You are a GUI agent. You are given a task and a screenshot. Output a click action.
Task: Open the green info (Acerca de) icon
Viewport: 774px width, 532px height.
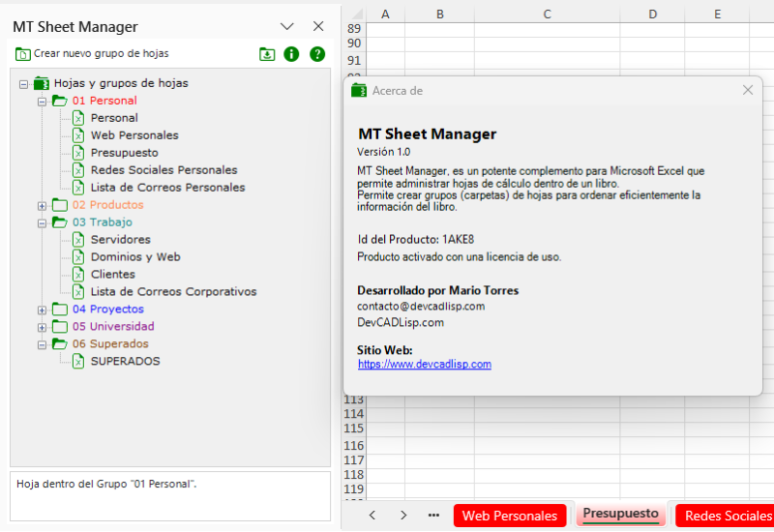pos(291,54)
